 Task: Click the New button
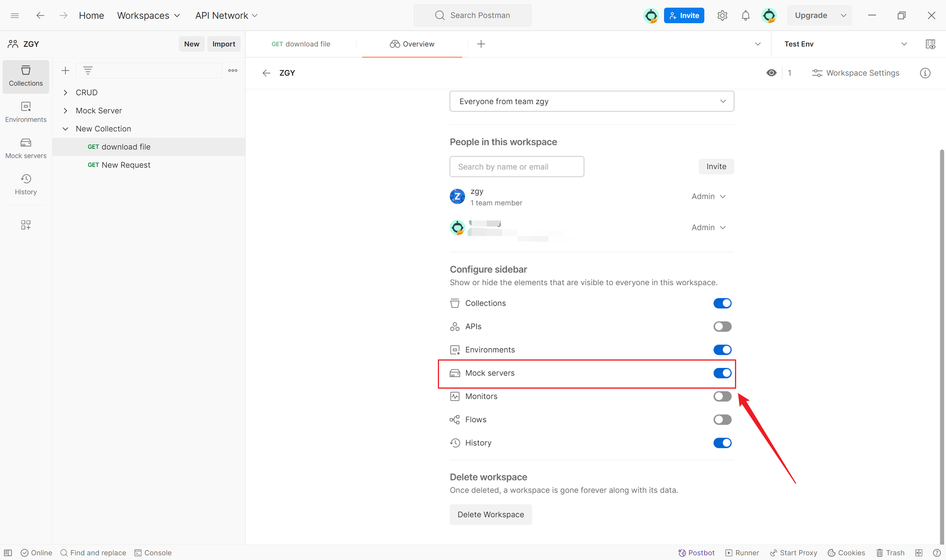click(192, 44)
